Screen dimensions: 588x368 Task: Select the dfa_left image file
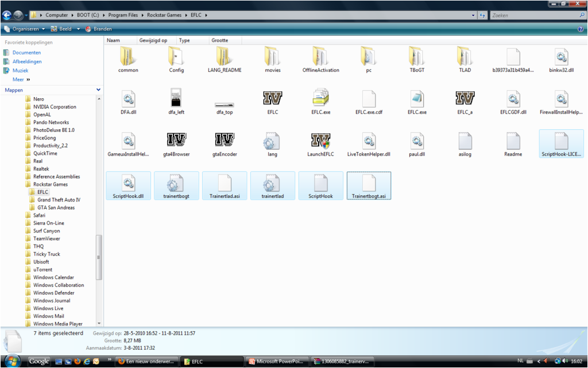pos(176,102)
